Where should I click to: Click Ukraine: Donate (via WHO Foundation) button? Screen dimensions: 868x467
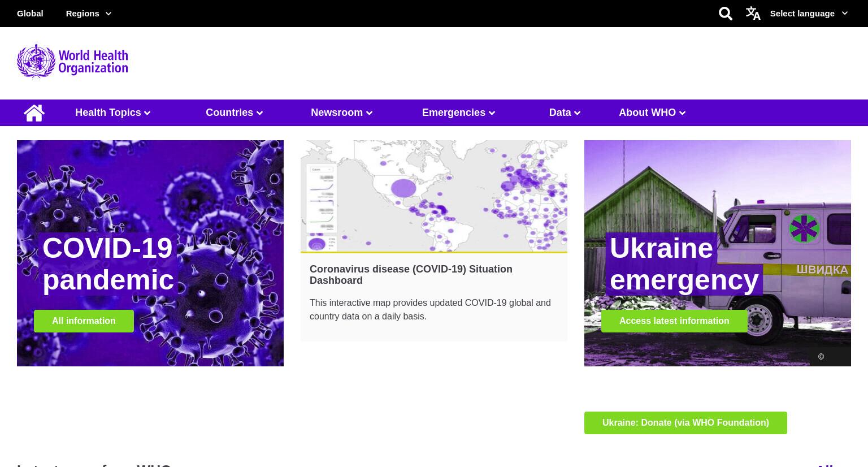(685, 423)
